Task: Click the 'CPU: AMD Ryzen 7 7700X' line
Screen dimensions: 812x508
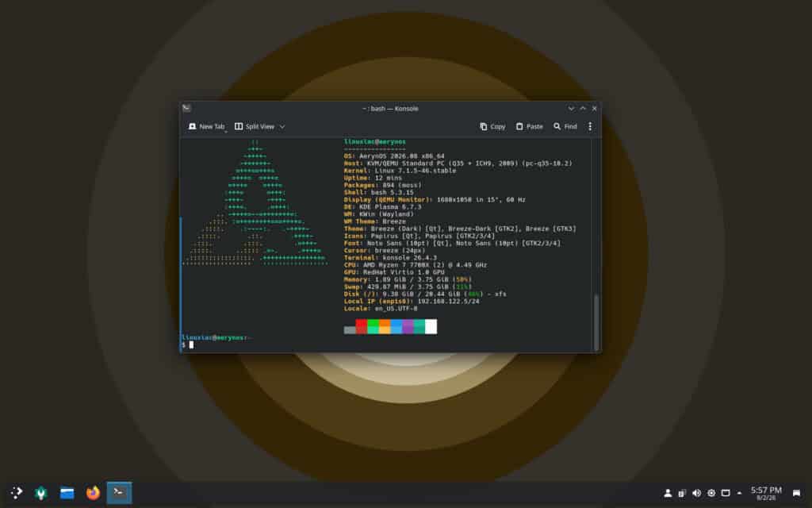Action: (416, 265)
